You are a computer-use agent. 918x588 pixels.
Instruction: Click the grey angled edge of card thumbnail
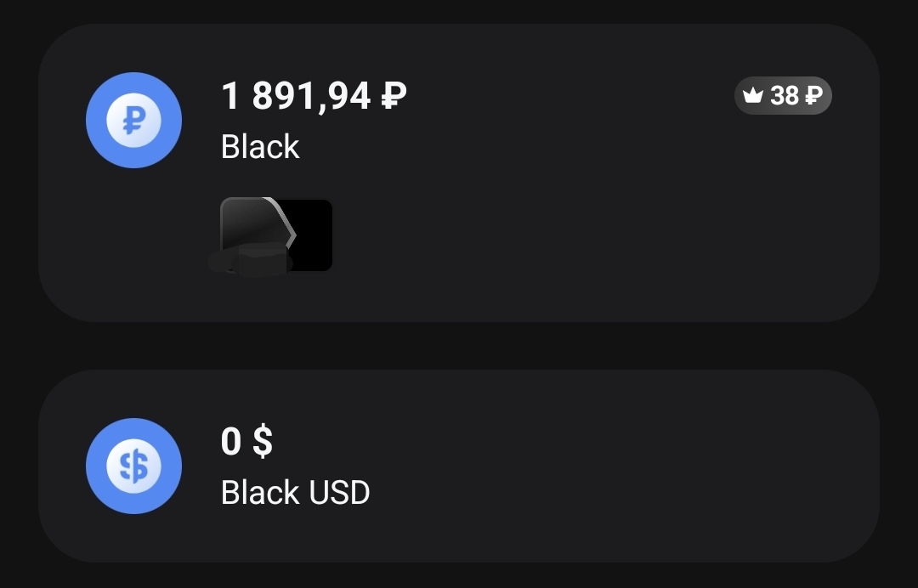[x=284, y=221]
